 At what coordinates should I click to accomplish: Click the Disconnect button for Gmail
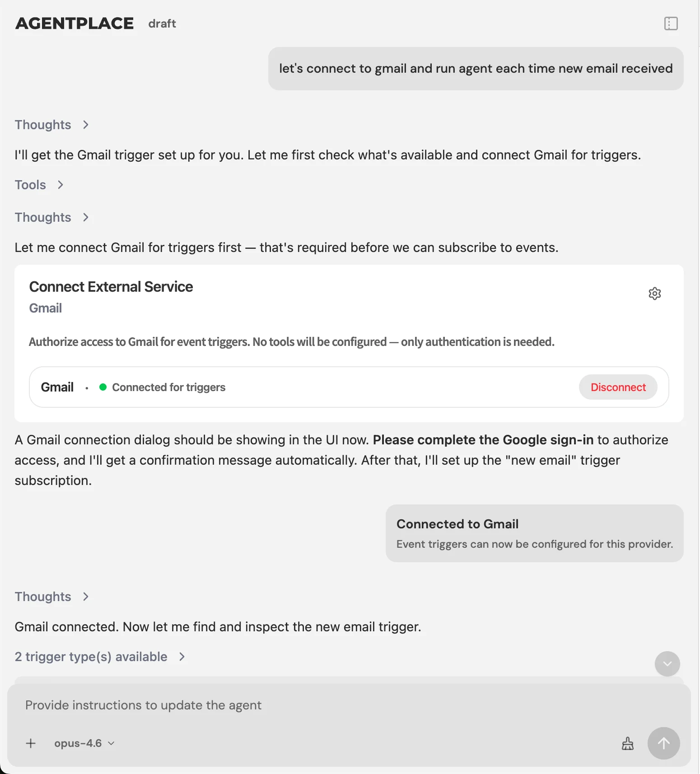618,387
